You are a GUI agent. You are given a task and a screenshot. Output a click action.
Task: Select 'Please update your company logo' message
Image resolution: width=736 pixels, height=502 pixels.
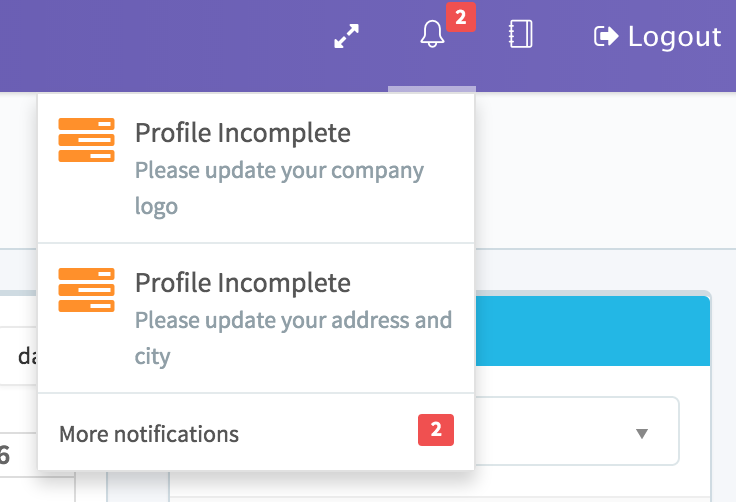click(x=279, y=188)
